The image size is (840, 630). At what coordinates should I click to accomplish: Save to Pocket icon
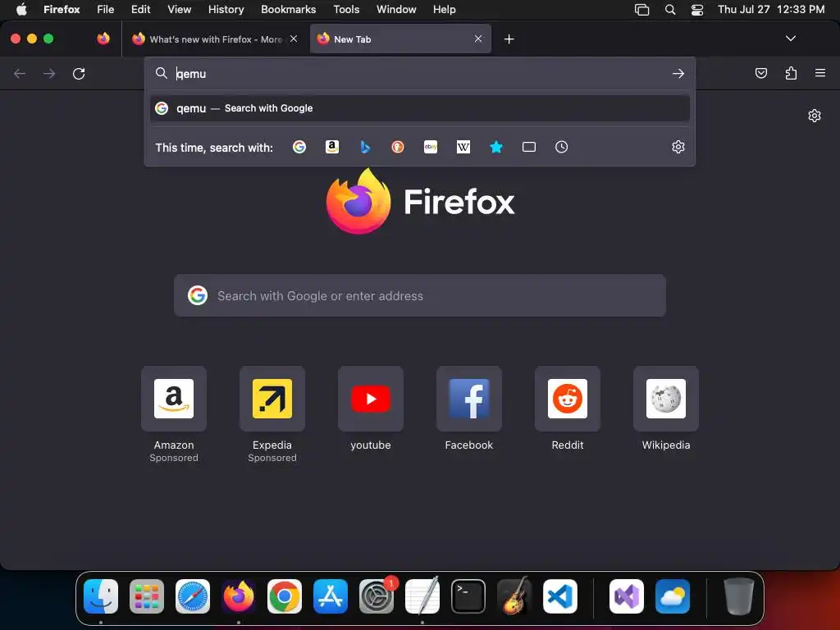[x=761, y=73]
